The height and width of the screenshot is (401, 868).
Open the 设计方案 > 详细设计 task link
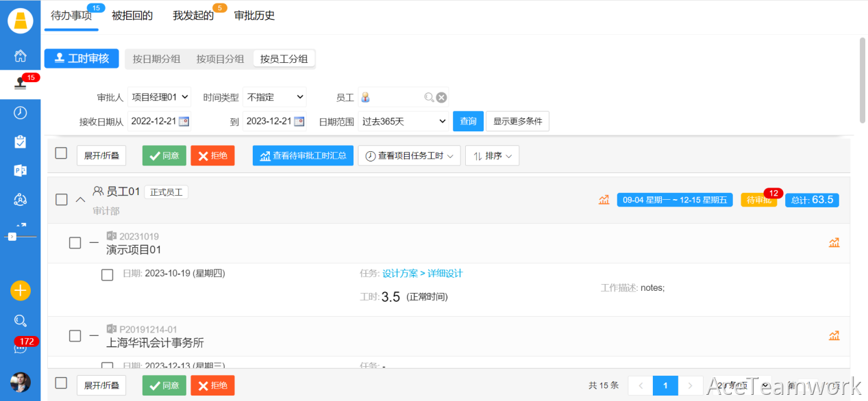click(422, 274)
